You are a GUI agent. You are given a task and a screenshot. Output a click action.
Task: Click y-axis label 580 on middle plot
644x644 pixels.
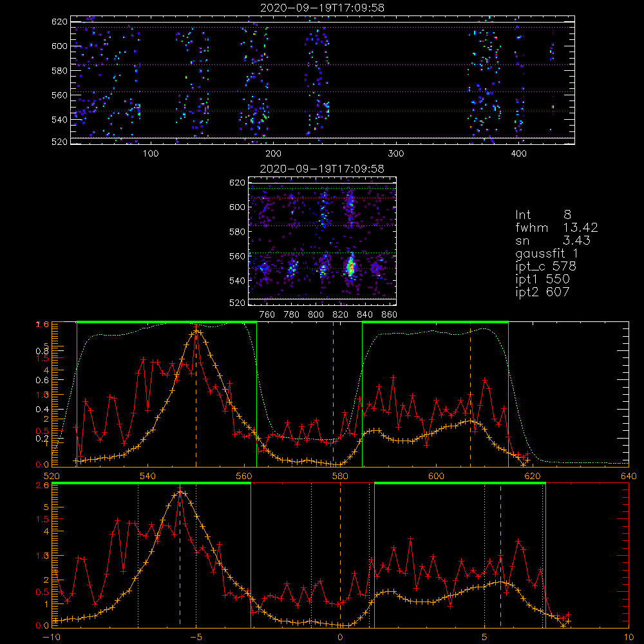click(x=237, y=232)
